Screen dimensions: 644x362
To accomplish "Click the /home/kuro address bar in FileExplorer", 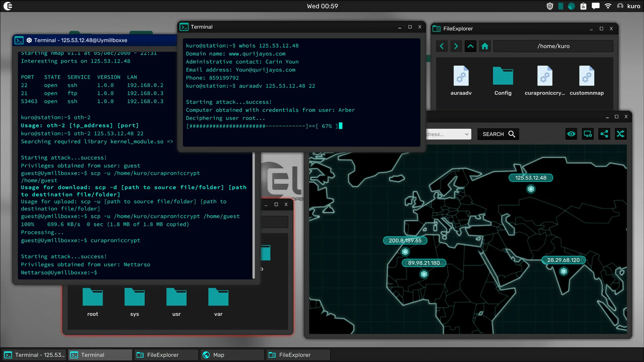I will [553, 46].
